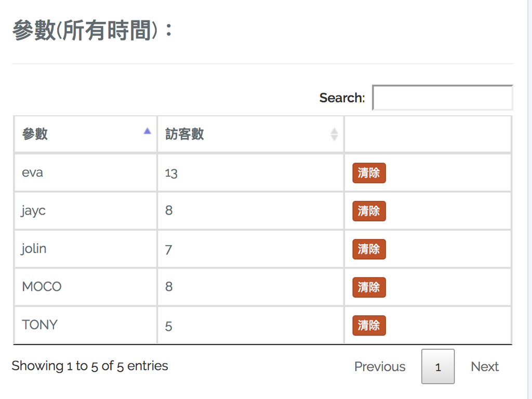
Task: Go to the Next page
Action: (485, 366)
